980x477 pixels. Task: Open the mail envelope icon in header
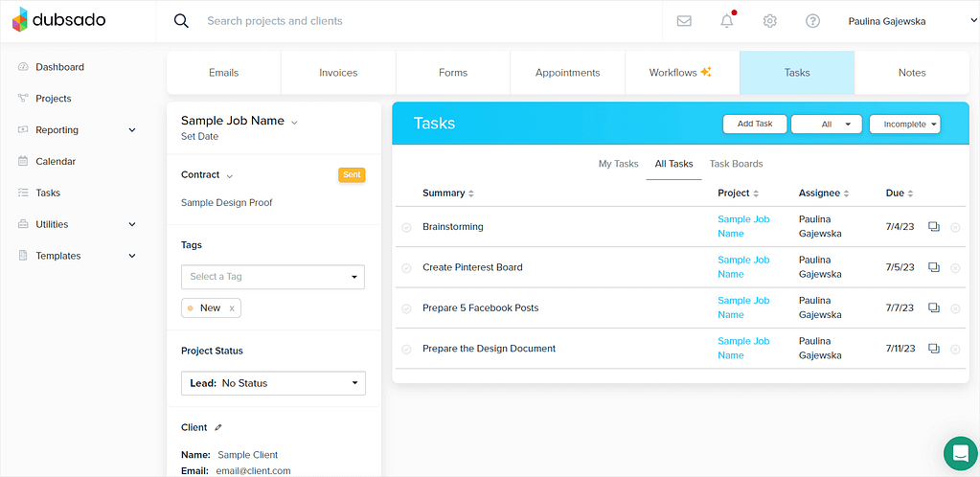(684, 21)
